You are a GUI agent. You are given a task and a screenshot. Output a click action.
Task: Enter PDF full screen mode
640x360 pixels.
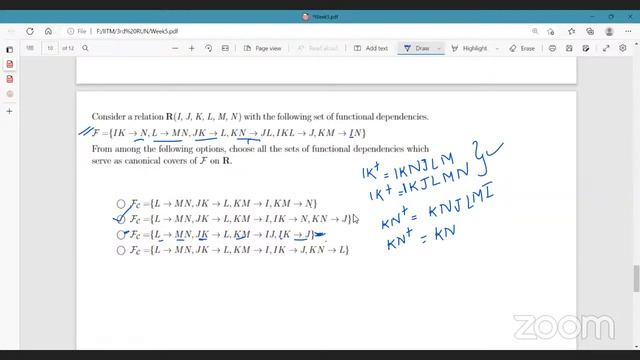pos(606,48)
